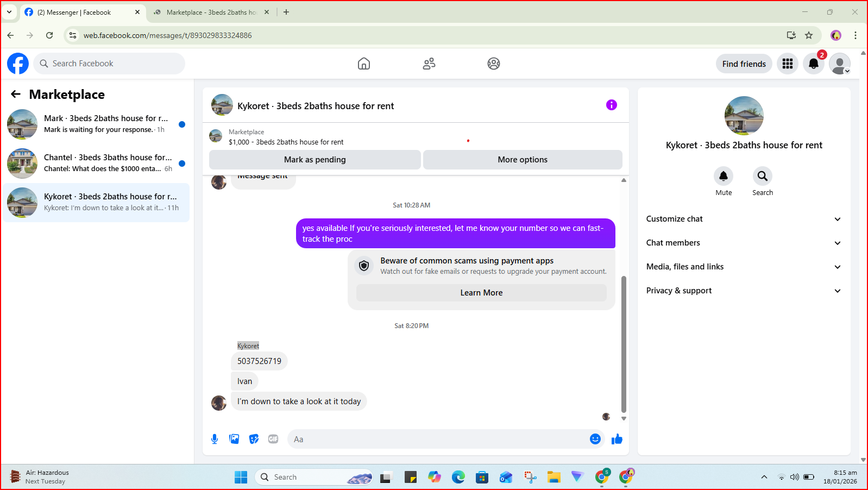868x490 pixels.
Task: Expand the Chat members section
Action: point(744,243)
